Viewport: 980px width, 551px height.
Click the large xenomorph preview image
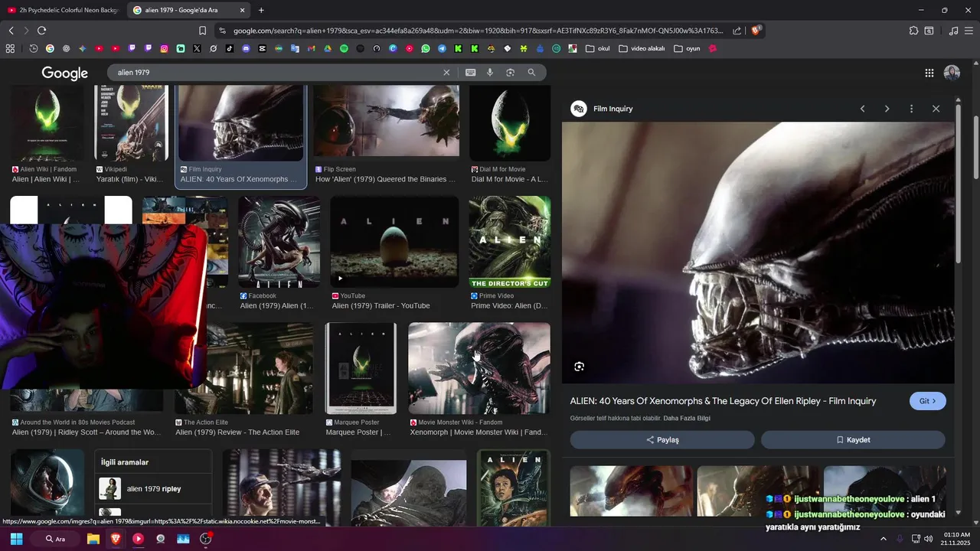click(758, 253)
